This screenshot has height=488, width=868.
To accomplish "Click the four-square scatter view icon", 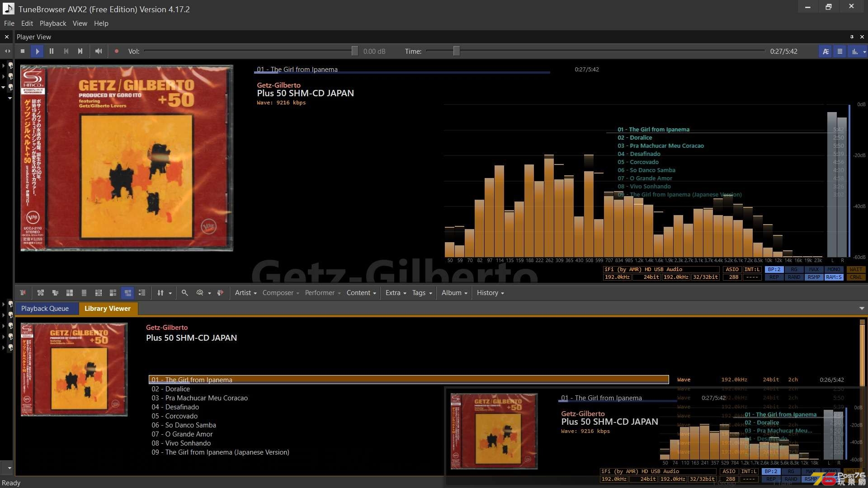I will 40,293.
